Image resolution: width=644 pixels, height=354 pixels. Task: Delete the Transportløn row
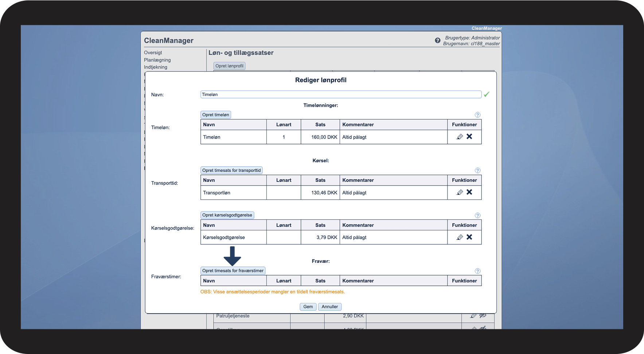469,192
